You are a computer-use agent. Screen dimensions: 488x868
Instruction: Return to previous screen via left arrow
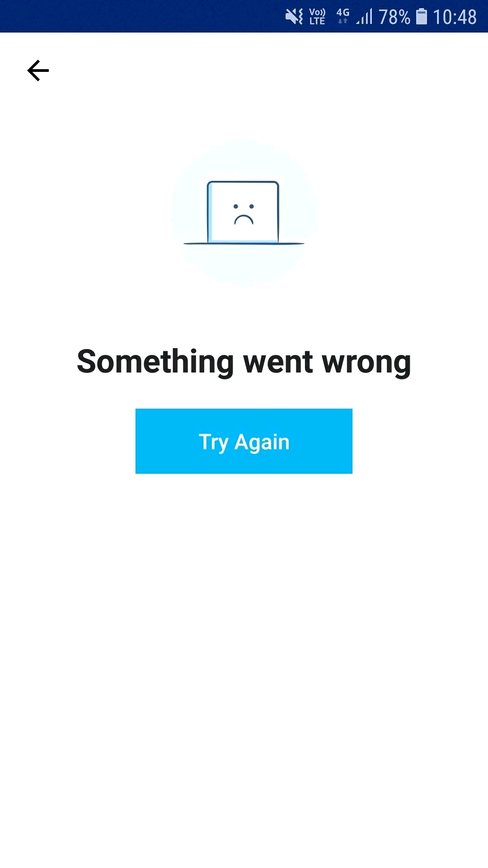tap(38, 71)
